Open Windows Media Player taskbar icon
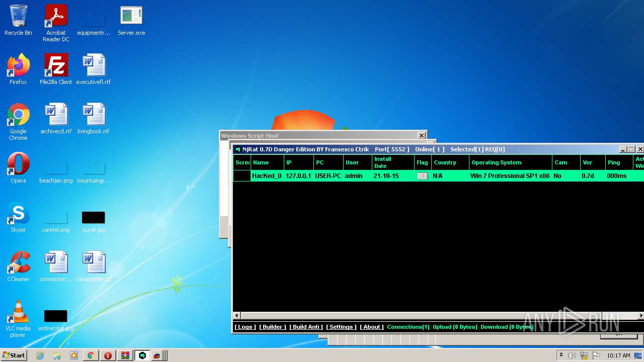This screenshot has width=644, height=362. click(x=74, y=355)
